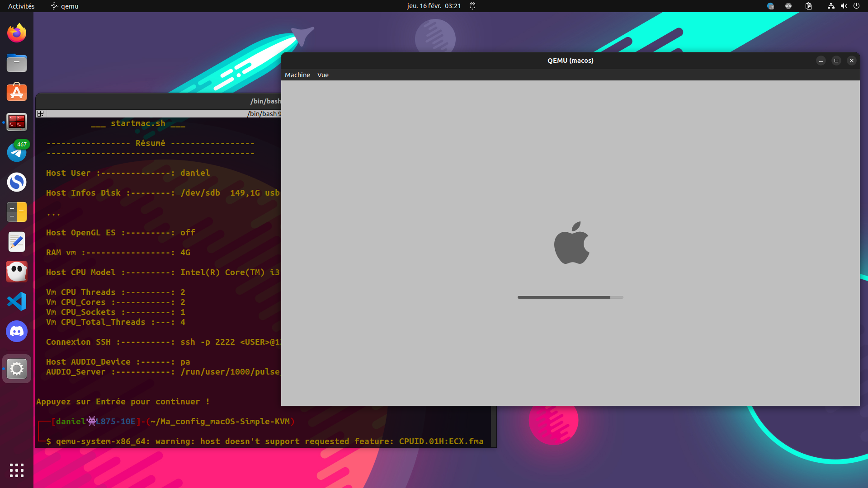The image size is (868, 488).
Task: Open Visual Studio Code from dock
Action: [x=17, y=301]
